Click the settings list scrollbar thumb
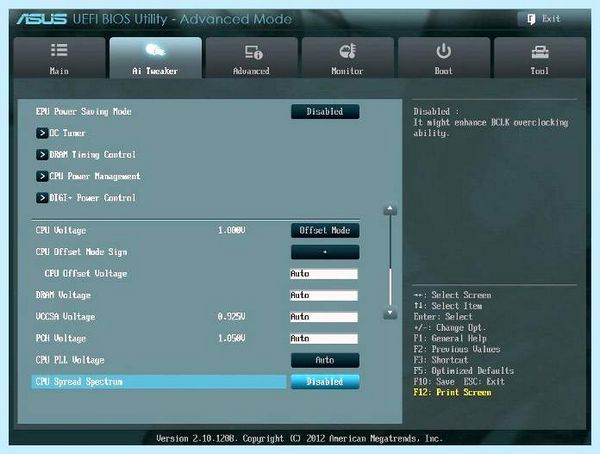The image size is (600, 454). pyautogui.click(x=390, y=287)
